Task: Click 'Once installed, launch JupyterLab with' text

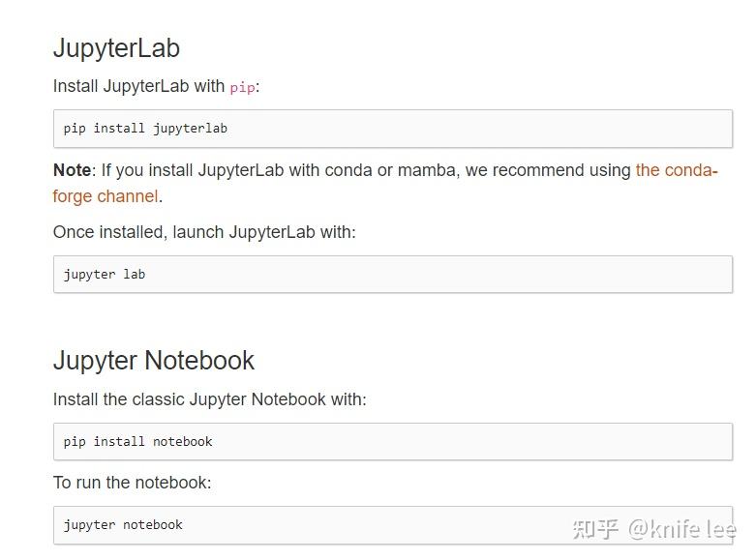Action: 204,232
